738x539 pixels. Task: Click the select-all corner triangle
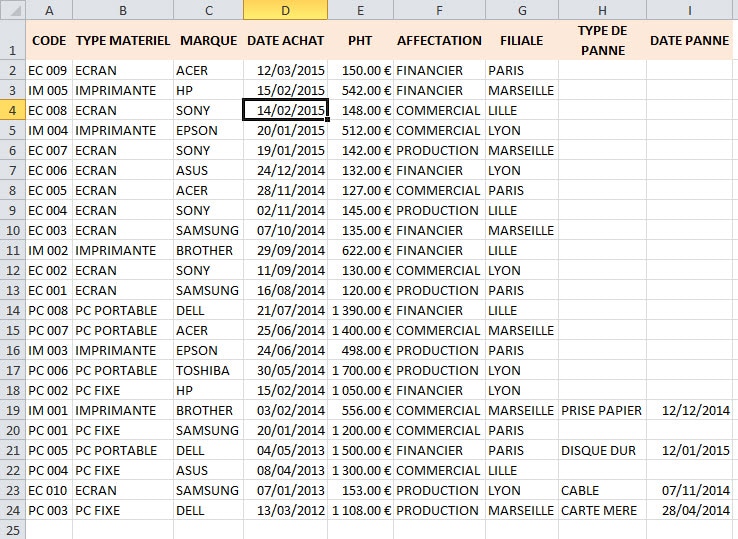coord(13,10)
